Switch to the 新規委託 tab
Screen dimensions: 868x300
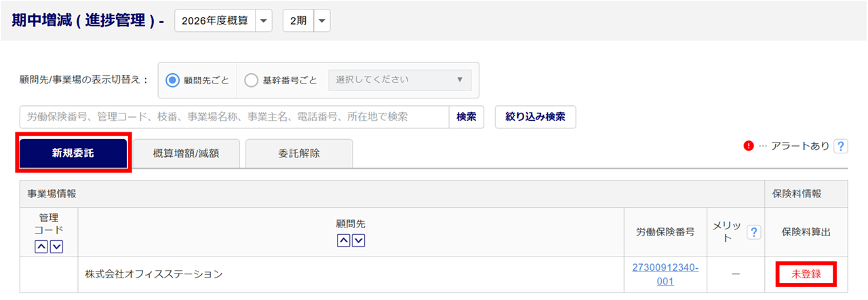73,153
